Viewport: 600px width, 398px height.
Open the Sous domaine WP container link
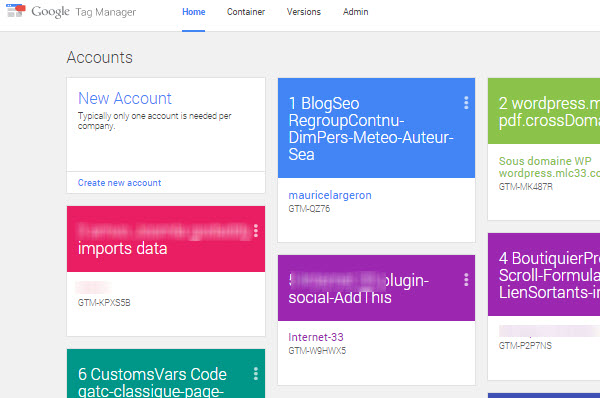point(549,167)
